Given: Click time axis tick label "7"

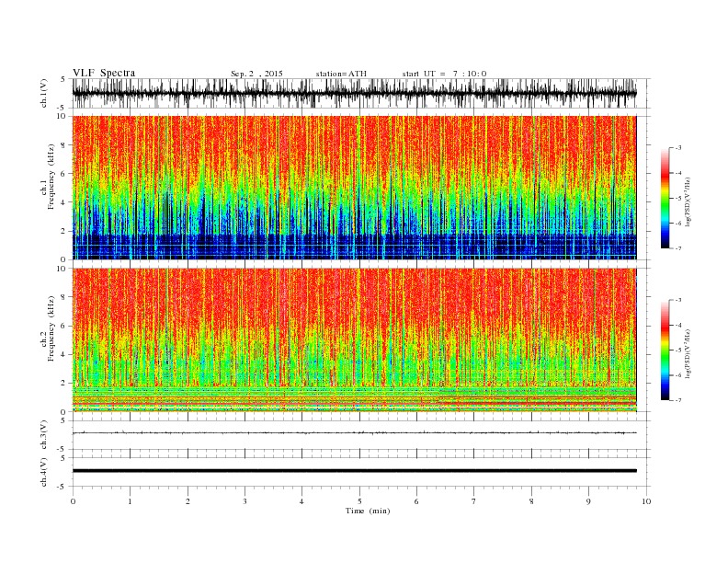Looking at the screenshot, I should pos(474,501).
